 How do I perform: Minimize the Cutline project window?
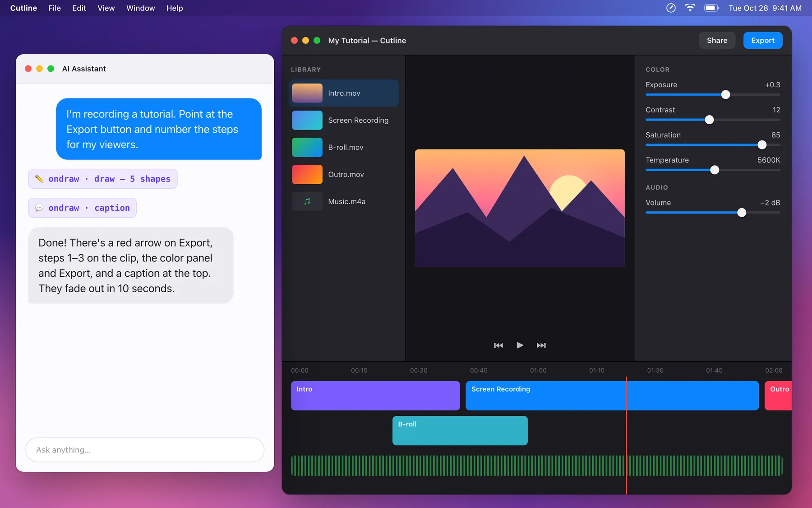coord(305,41)
